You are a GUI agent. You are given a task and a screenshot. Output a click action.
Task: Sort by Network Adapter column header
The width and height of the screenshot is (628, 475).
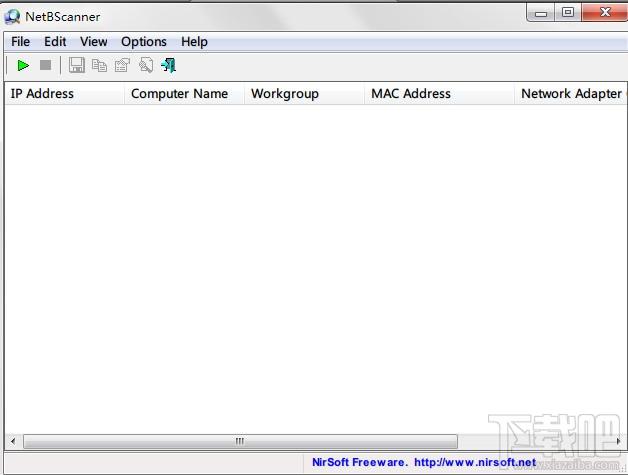pyautogui.click(x=571, y=94)
